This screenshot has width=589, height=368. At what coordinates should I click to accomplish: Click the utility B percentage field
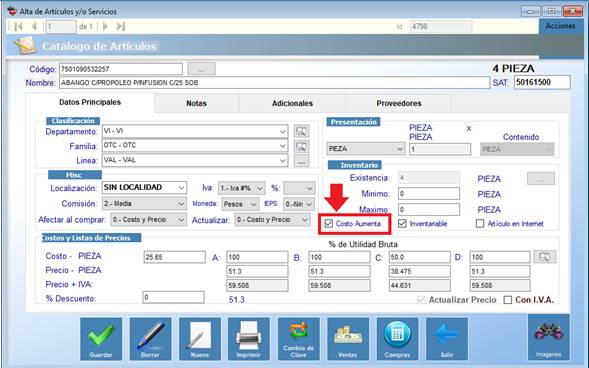click(x=339, y=257)
